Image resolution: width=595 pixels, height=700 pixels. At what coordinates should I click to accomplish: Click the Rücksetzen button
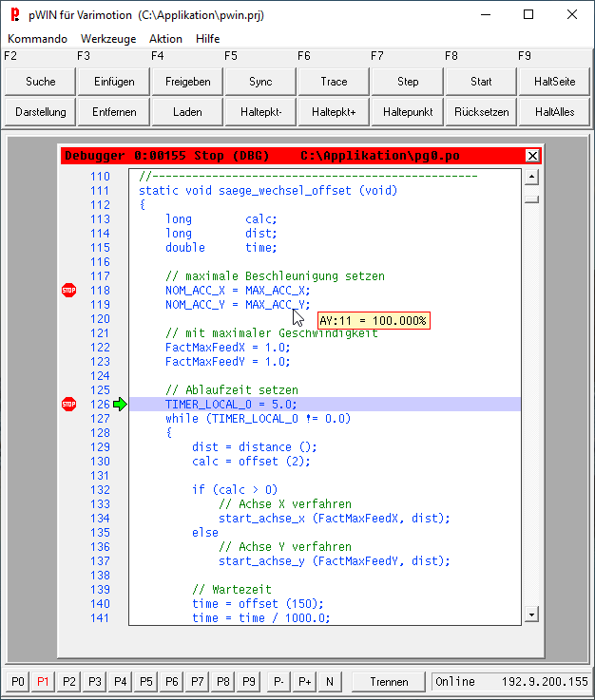(481, 112)
